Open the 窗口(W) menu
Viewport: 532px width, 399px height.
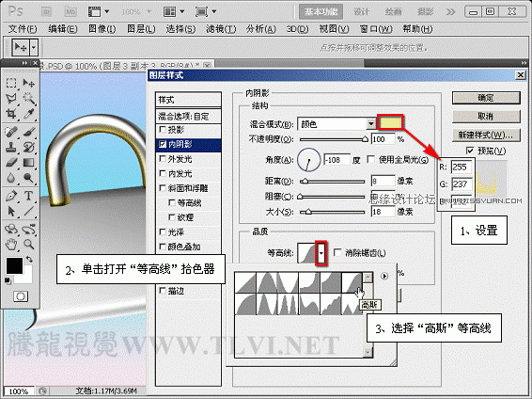(376, 29)
